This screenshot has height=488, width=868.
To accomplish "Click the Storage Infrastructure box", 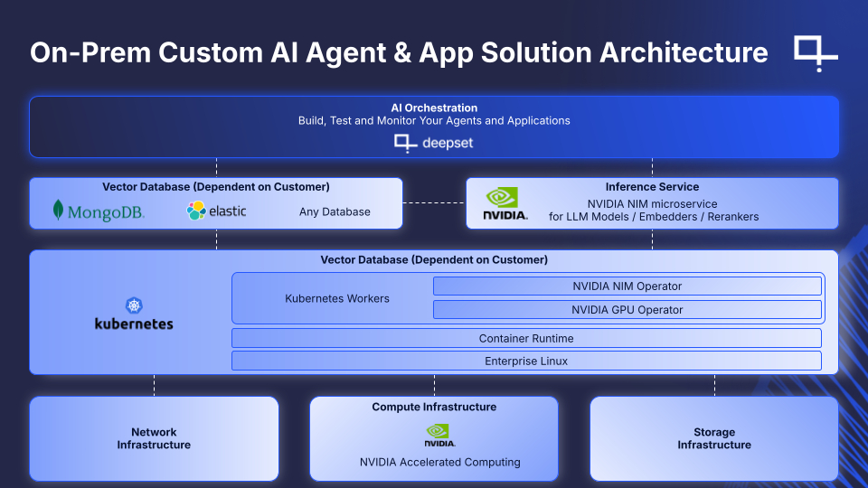I will pos(714,438).
